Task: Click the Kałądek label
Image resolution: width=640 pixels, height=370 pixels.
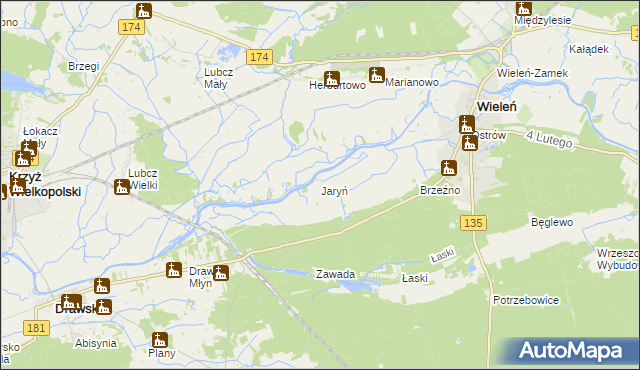Action: tap(589, 49)
